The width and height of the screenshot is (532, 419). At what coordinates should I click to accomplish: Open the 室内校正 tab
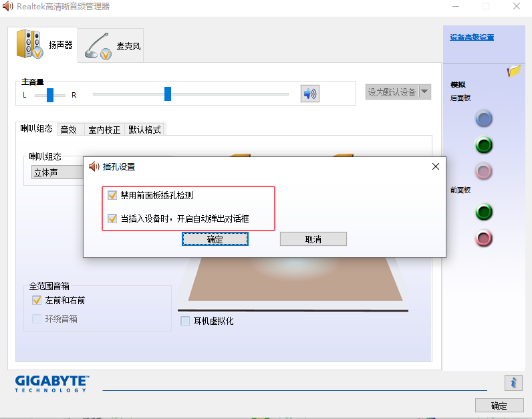[104, 130]
